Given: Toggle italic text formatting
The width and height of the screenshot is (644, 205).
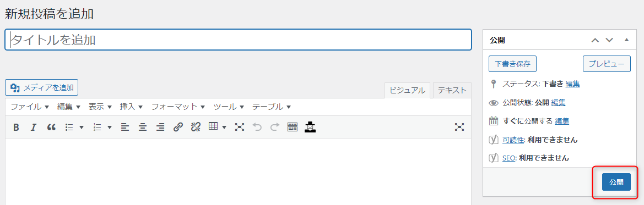Looking at the screenshot, I should point(34,128).
